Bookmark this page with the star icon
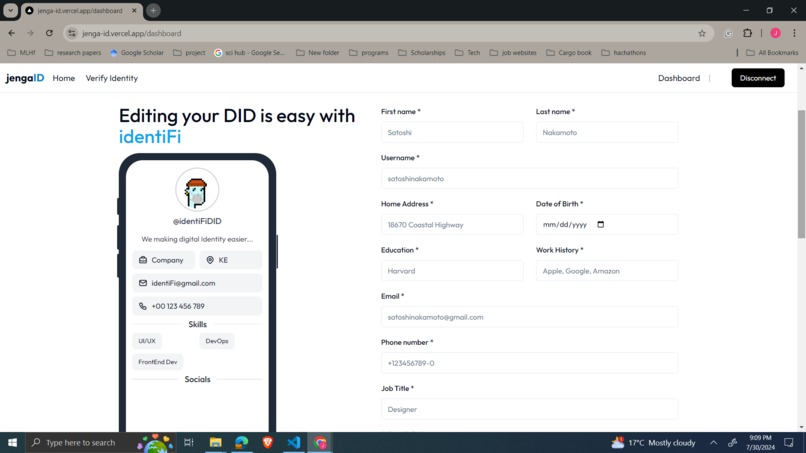 702,33
